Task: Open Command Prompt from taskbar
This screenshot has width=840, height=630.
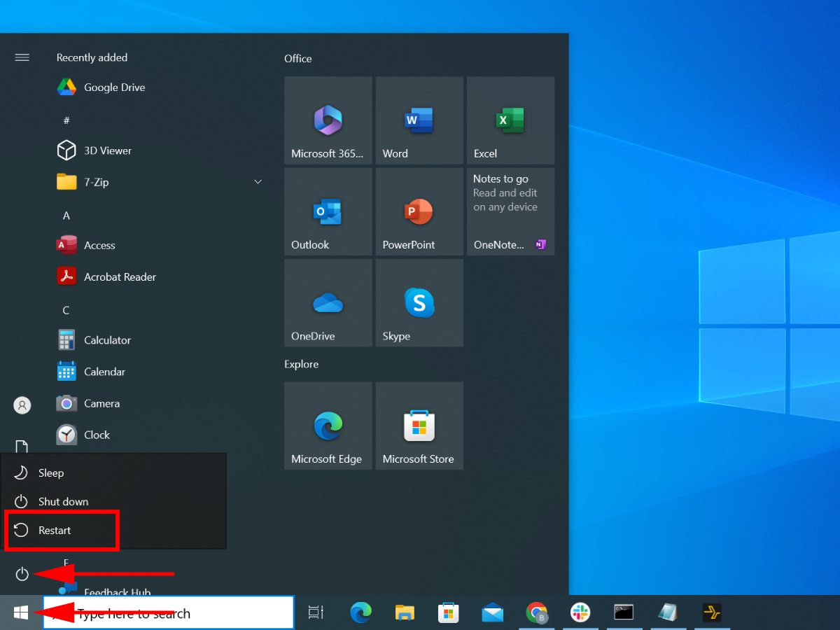Action: tap(624, 613)
